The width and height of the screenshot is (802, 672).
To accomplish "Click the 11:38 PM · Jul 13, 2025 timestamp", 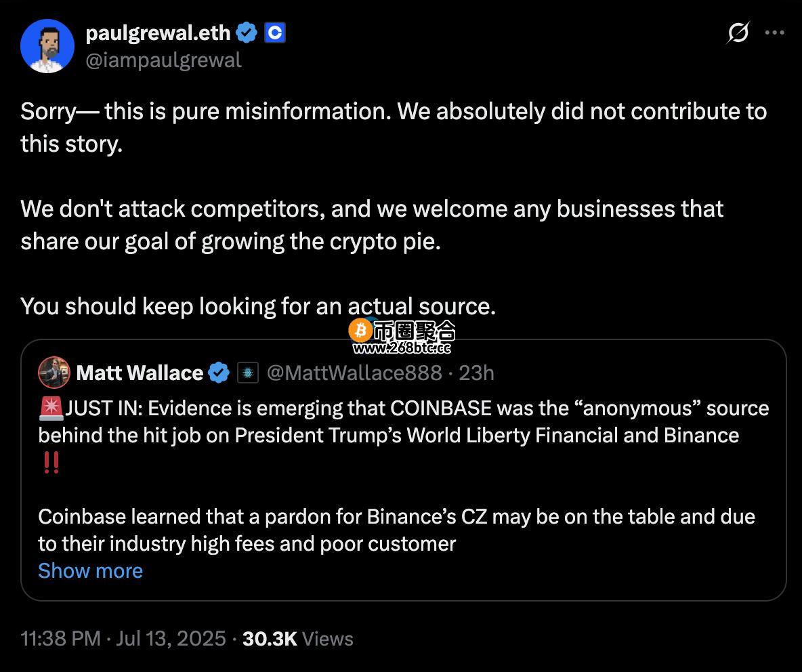I will (x=123, y=639).
